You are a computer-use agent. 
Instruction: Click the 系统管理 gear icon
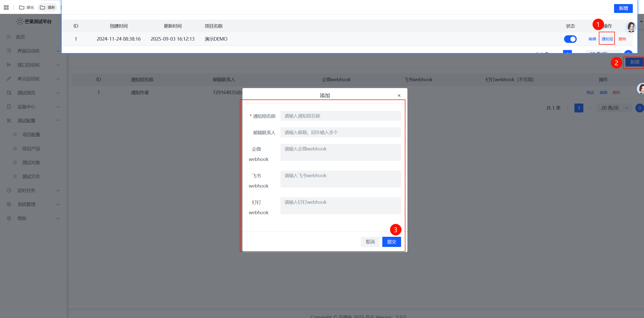click(x=9, y=204)
